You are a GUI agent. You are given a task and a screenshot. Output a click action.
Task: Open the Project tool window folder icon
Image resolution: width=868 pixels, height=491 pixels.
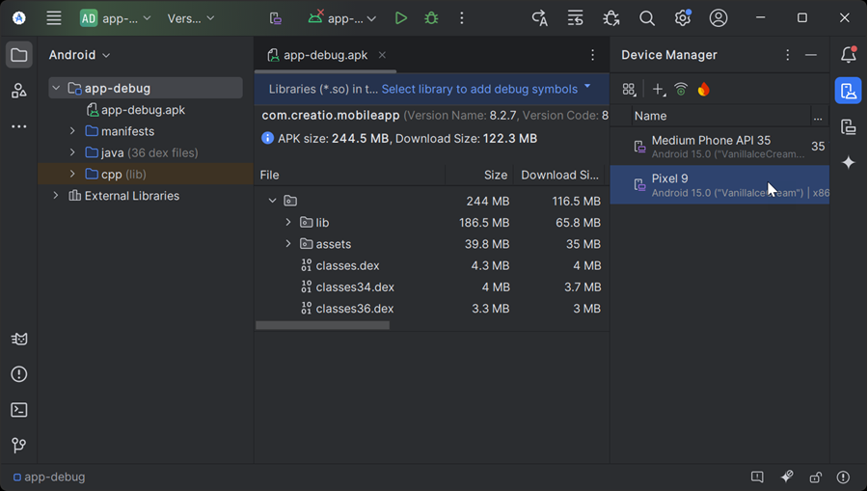pos(19,55)
